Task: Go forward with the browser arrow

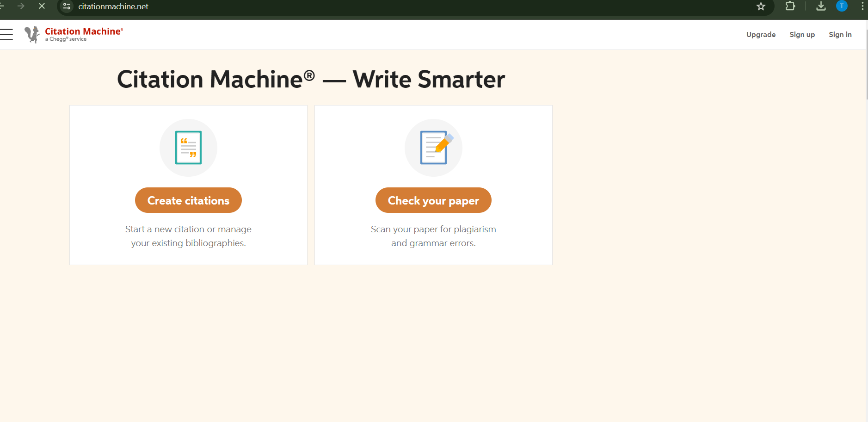Action: click(21, 6)
